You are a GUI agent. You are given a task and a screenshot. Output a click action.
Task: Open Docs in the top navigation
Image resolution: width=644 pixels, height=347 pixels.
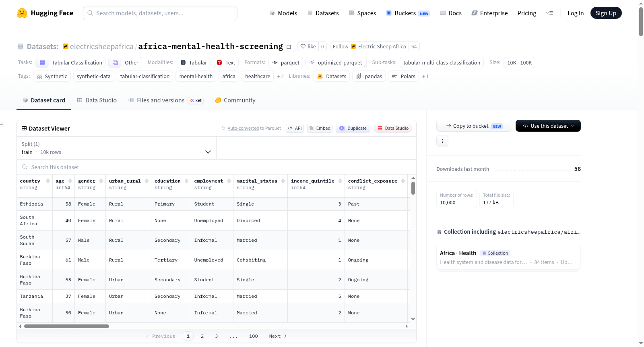point(451,13)
